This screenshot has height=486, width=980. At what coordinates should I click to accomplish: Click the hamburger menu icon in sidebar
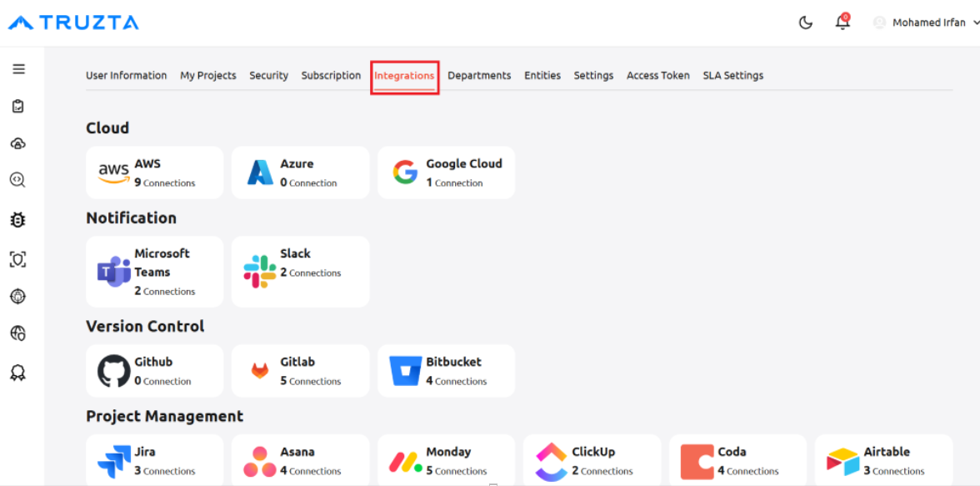(x=18, y=69)
